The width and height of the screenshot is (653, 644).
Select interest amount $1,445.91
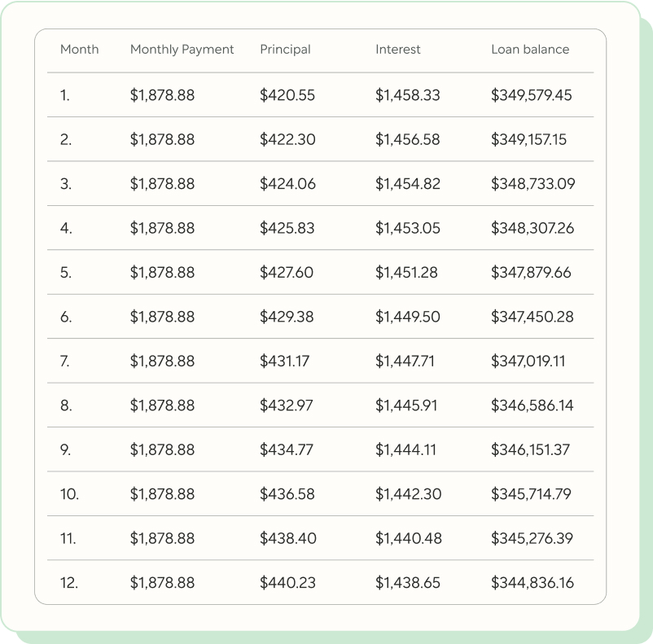[x=406, y=405]
